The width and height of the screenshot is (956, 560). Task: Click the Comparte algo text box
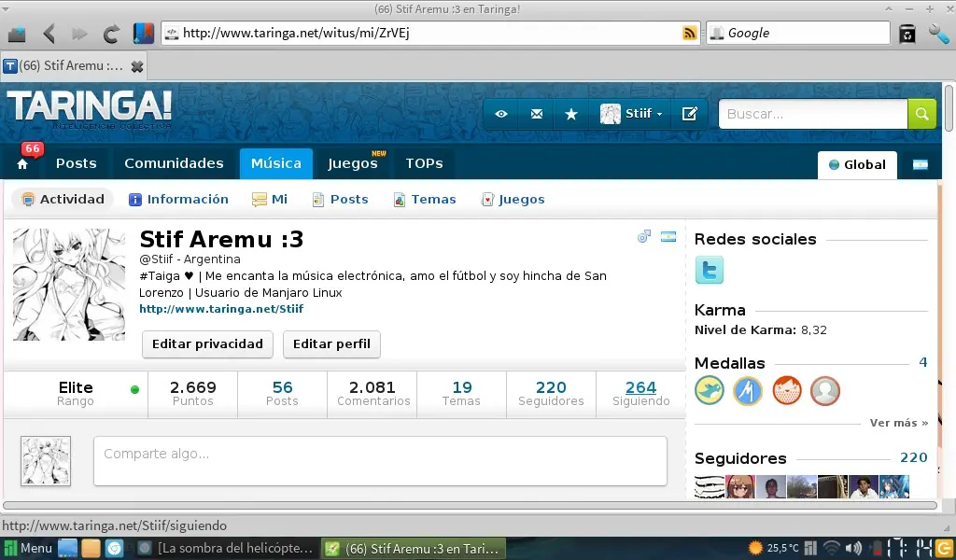point(380,461)
